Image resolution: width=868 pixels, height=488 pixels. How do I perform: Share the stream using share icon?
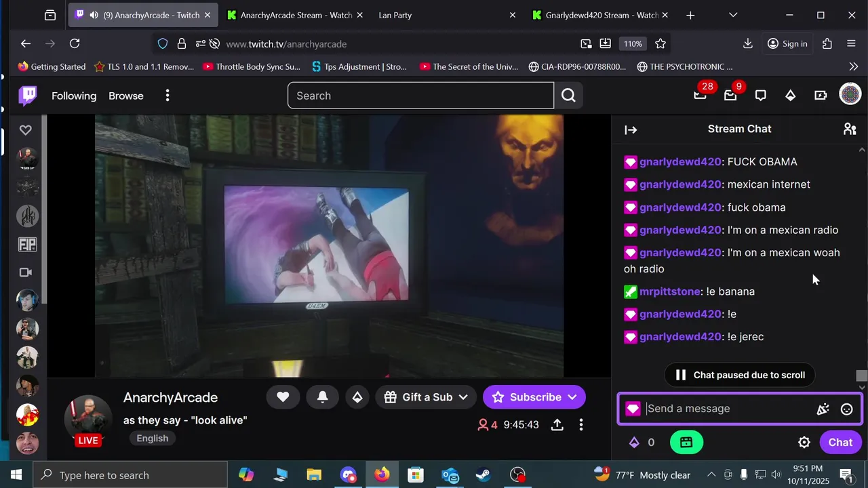557,425
